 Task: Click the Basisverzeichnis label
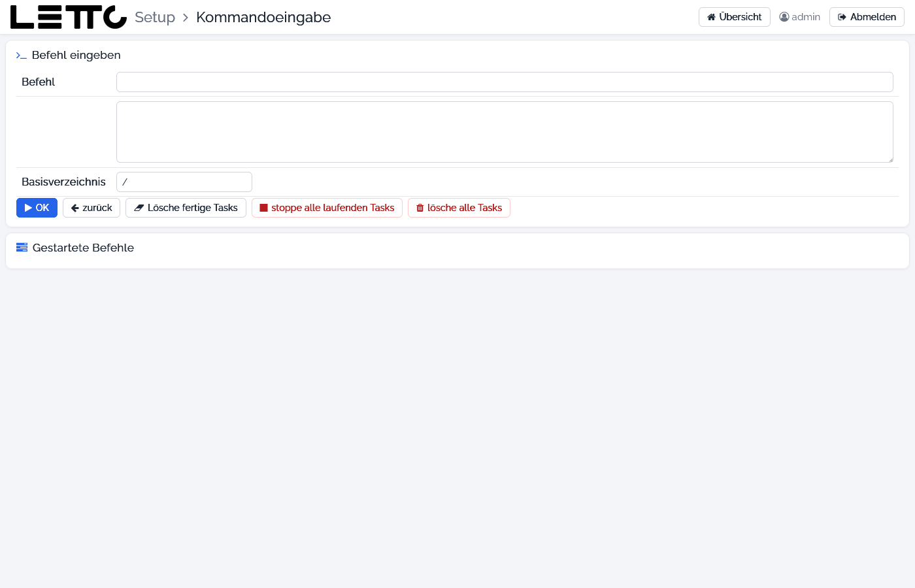coord(63,182)
